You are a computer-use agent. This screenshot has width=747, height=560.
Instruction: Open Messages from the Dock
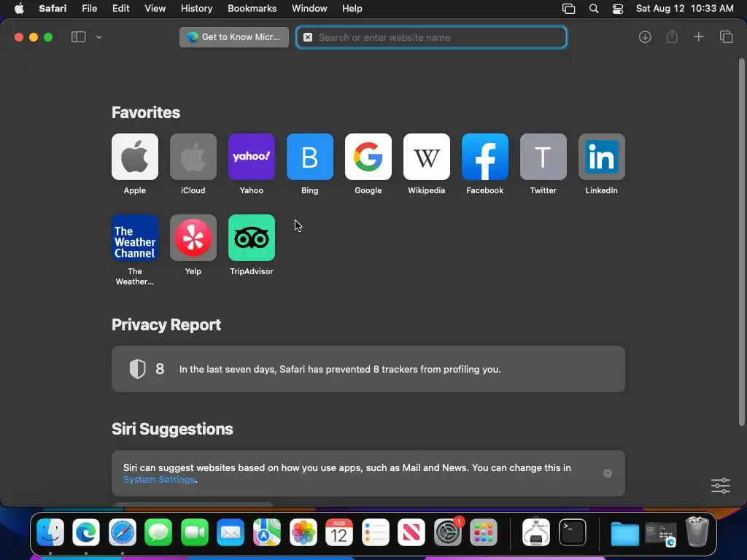pos(158,532)
